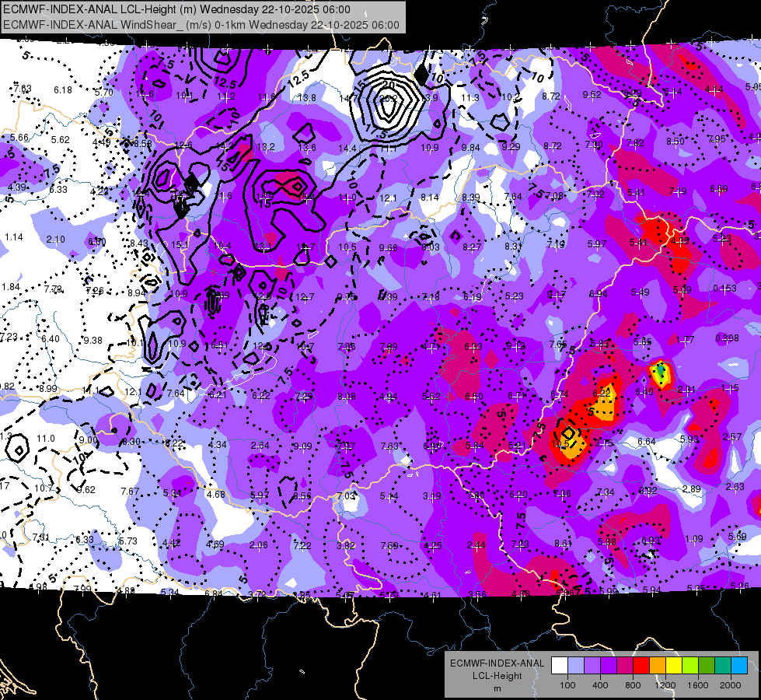Click map value "7.34"
The image size is (761, 700).
606,492
